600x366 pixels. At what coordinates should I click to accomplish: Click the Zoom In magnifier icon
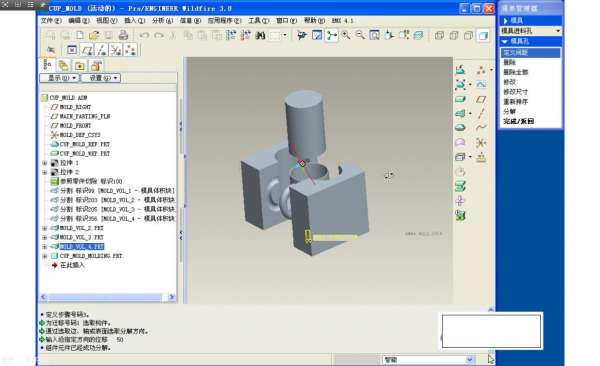coord(346,35)
